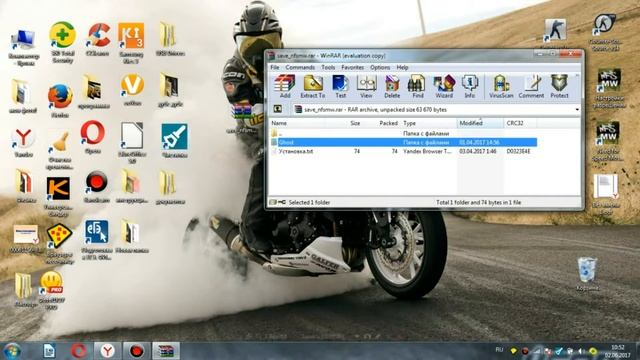Viewport: 640px width, 360px height.
Task: Open the Yandex taskbar button
Action: tap(107, 351)
